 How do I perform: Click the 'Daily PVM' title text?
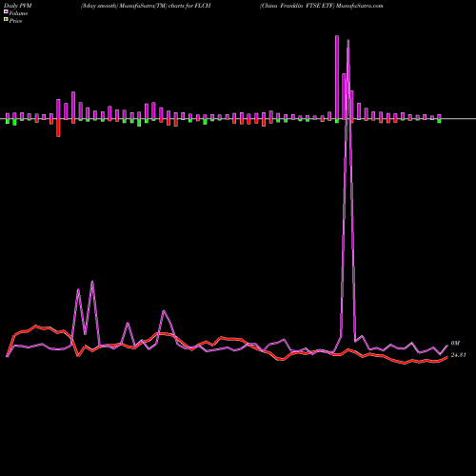point(18,6)
